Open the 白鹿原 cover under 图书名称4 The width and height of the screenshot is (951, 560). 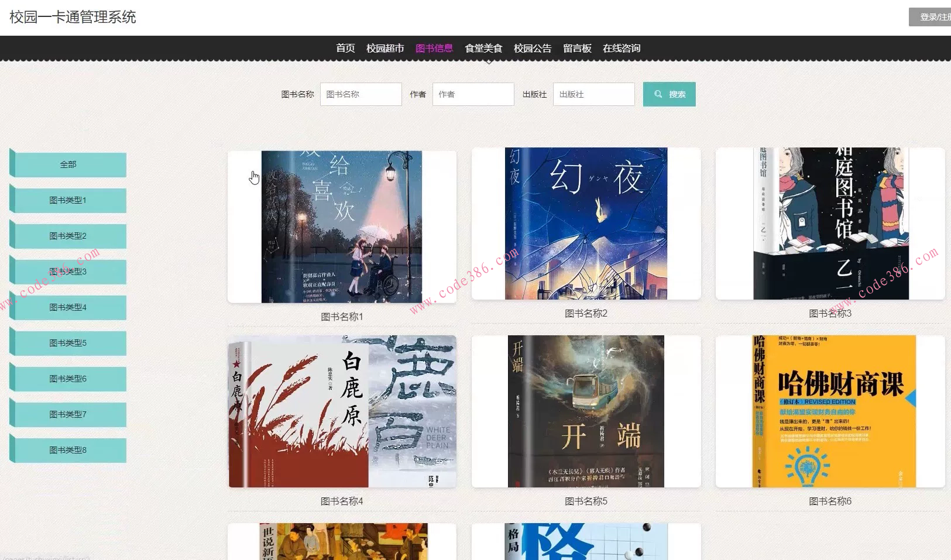(341, 411)
